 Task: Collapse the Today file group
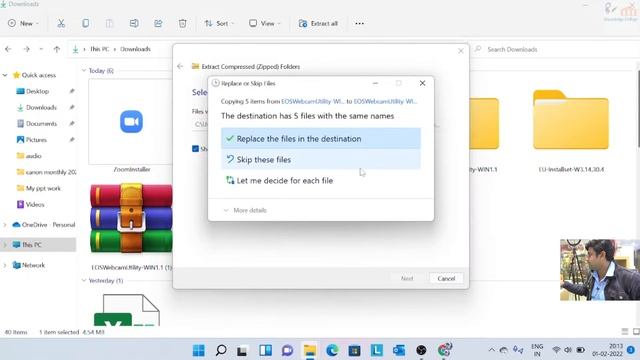pos(84,71)
